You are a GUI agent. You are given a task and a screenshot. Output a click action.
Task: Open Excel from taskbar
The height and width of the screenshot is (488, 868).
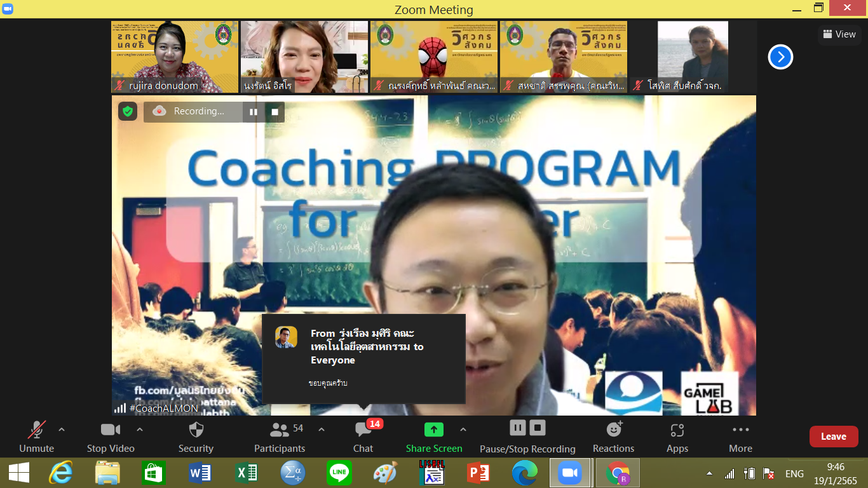(247, 473)
